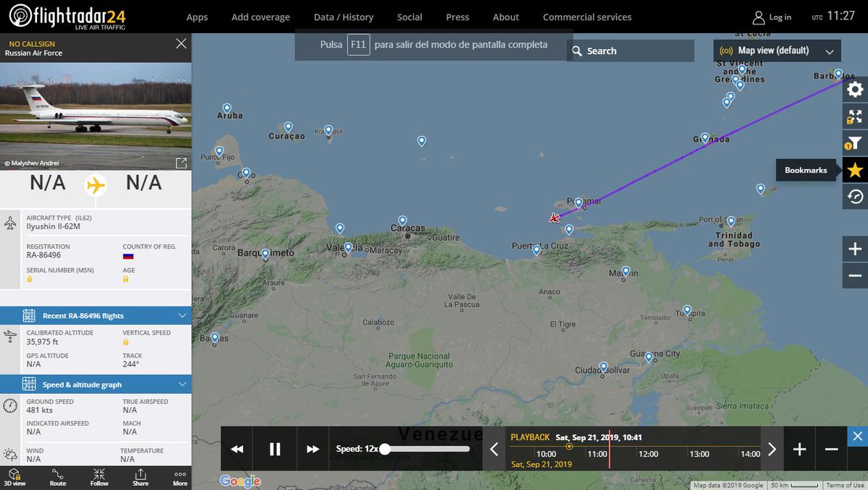Viewport: 868px width, 490px height.
Task: Collapse Speed & altitude graph section
Action: [182, 384]
